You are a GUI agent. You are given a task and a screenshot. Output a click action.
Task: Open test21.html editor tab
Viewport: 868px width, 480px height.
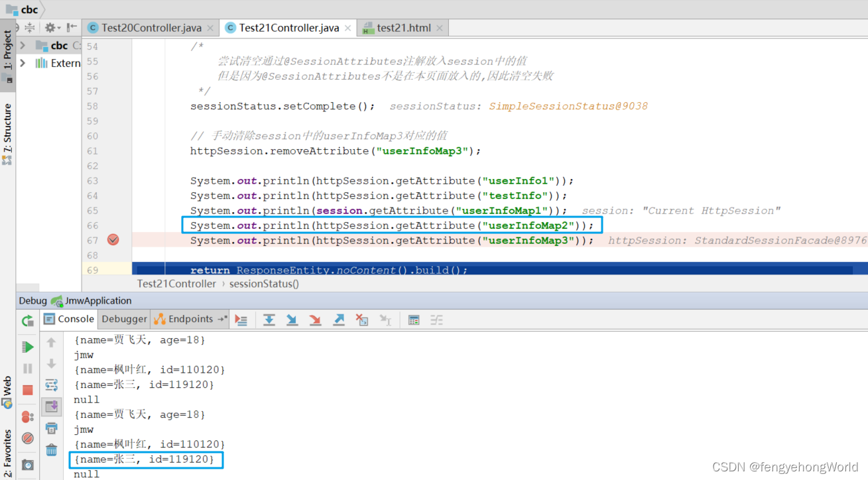click(404, 28)
